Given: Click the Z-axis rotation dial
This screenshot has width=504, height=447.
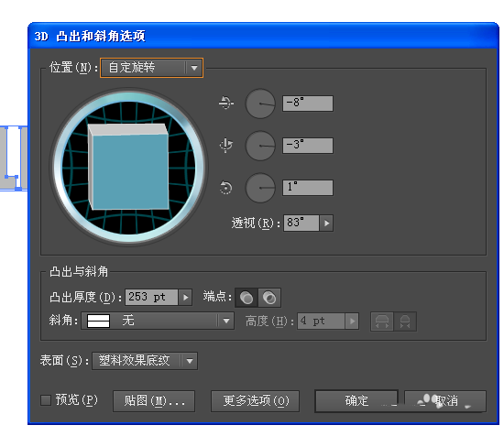Looking at the screenshot, I should (x=260, y=188).
